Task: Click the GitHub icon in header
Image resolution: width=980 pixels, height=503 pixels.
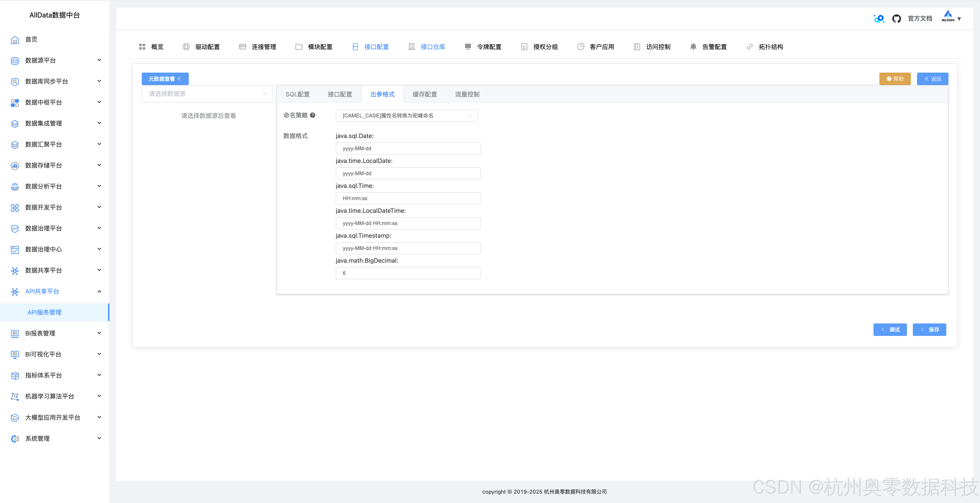Action: coord(896,19)
